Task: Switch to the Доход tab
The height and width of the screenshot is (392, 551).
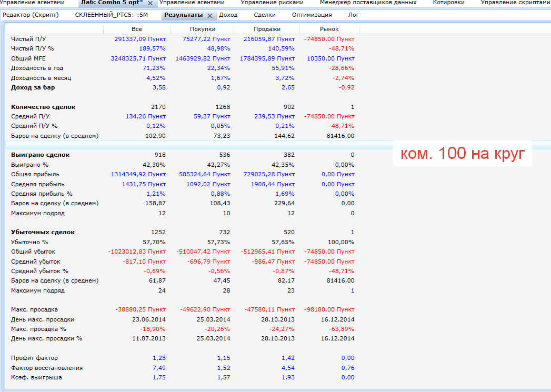Action: [228, 15]
